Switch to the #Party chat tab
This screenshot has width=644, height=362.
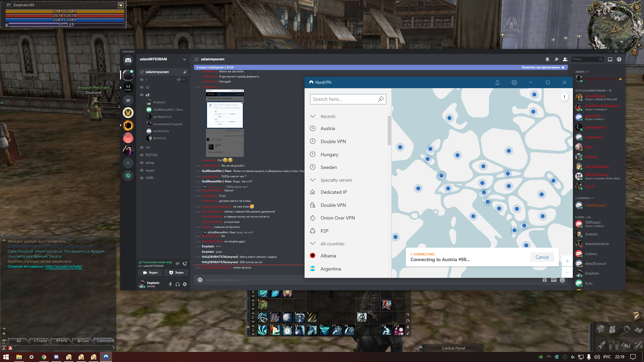(62, 341)
